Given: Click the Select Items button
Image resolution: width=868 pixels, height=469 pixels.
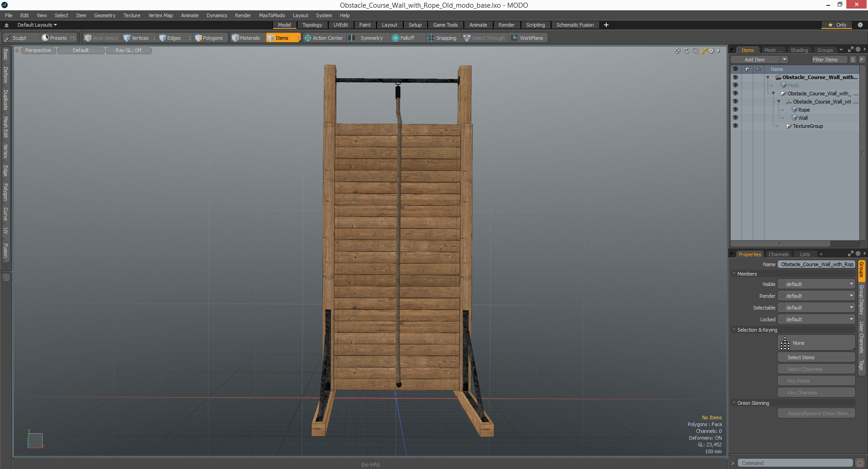Looking at the screenshot, I should point(816,357).
